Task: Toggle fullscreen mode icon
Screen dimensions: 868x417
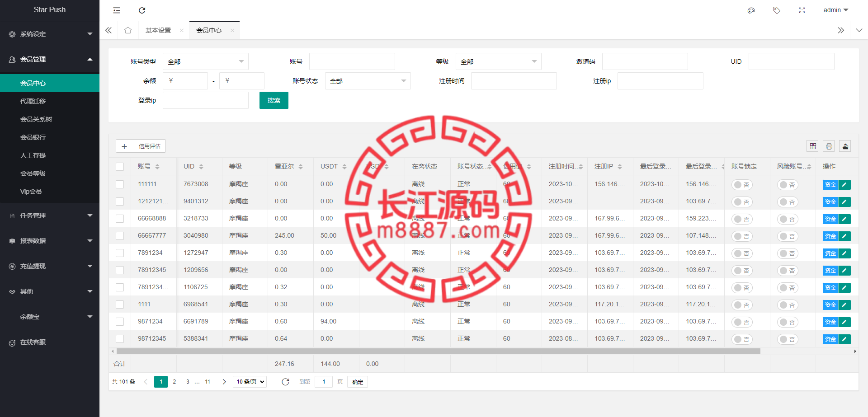Action: [802, 10]
